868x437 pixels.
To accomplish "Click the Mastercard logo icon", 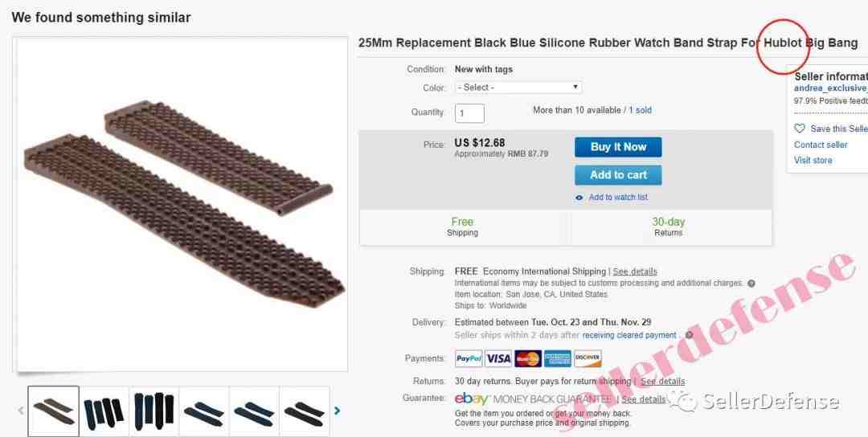I will coord(528,358).
